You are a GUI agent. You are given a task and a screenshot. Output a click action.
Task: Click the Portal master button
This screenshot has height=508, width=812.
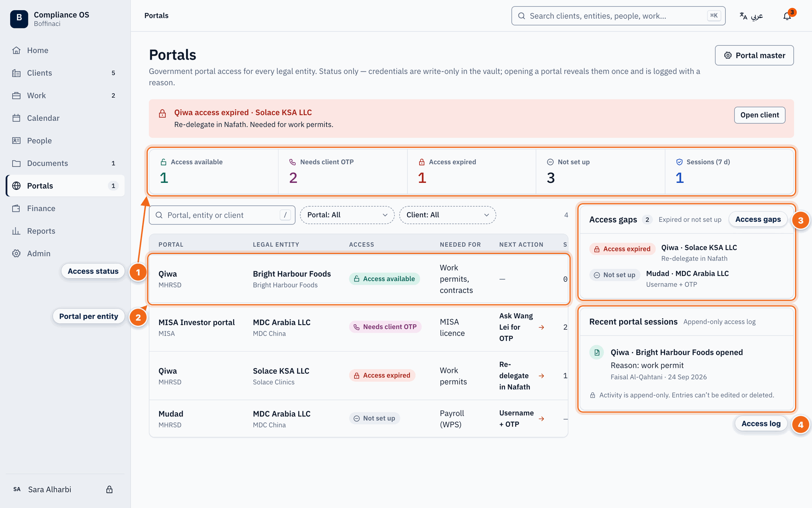(754, 55)
